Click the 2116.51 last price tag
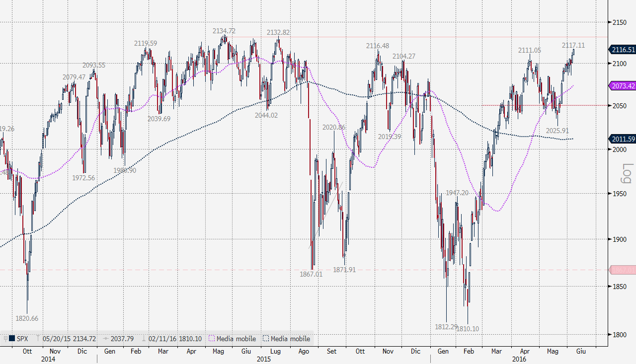Image resolution: width=636 pixels, height=364 pixels. (622, 50)
